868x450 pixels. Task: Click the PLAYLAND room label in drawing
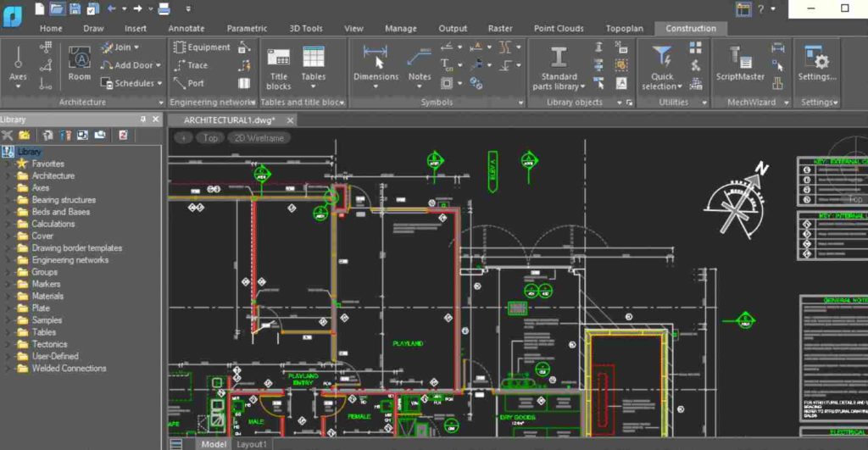pyautogui.click(x=408, y=344)
